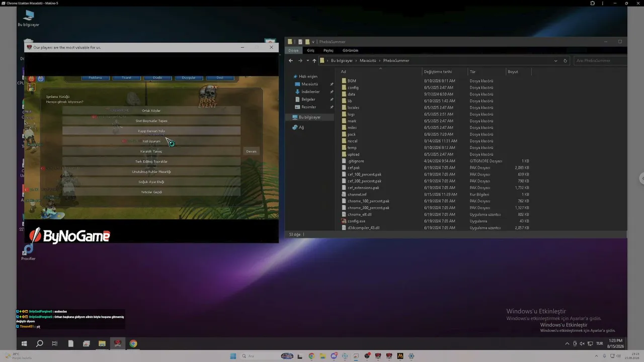Open the recent locations dropdown arrow

(307, 61)
